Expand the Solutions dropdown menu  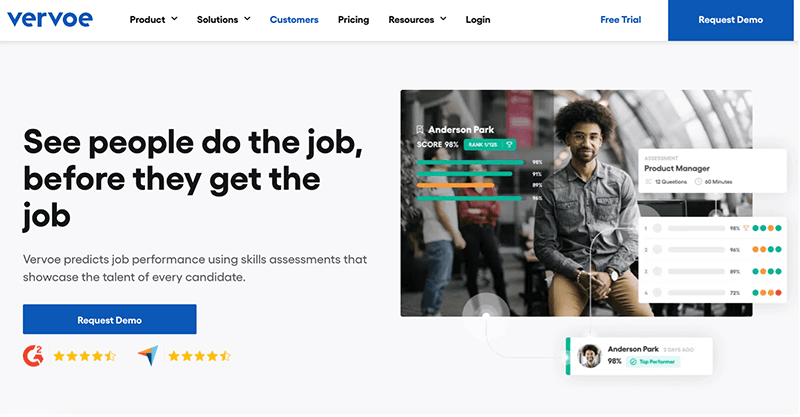point(223,19)
